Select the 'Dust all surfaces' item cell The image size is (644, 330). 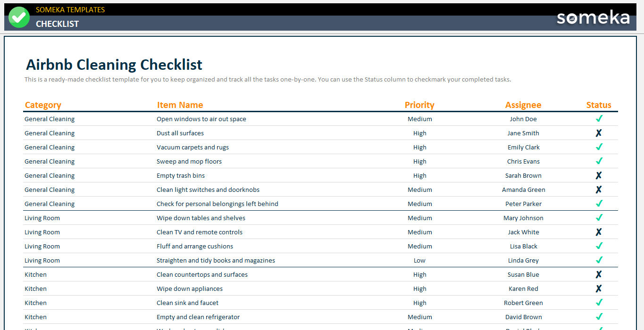180,133
